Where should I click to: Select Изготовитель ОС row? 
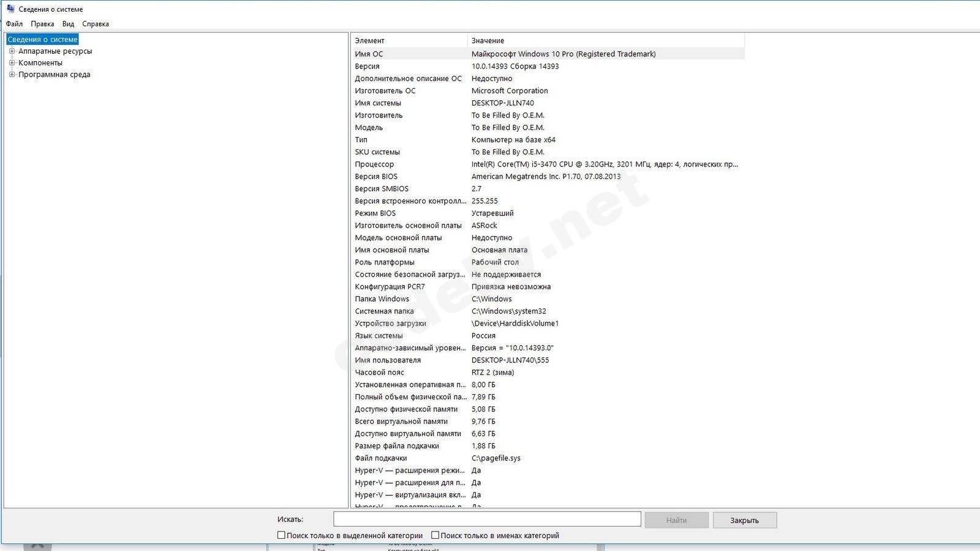point(549,91)
